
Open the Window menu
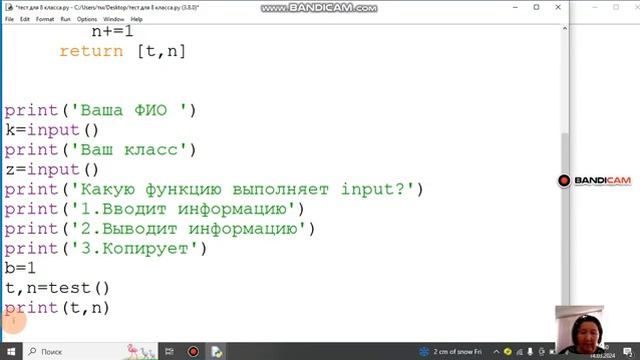click(x=113, y=19)
